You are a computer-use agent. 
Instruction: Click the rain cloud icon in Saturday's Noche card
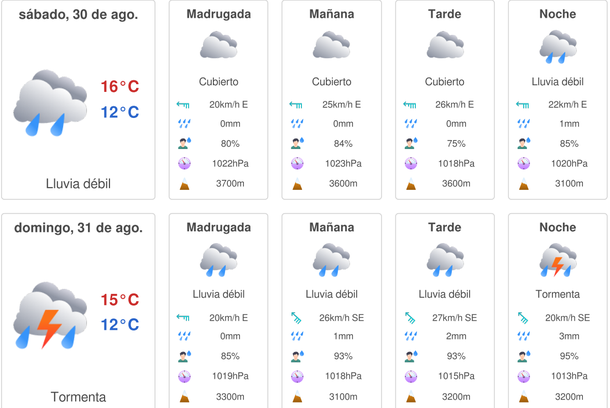pyautogui.click(x=557, y=46)
